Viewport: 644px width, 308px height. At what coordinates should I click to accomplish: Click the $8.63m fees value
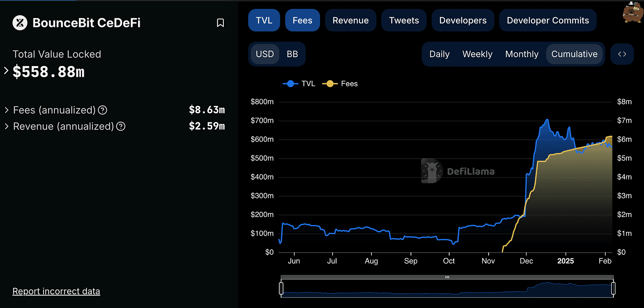coord(207,110)
